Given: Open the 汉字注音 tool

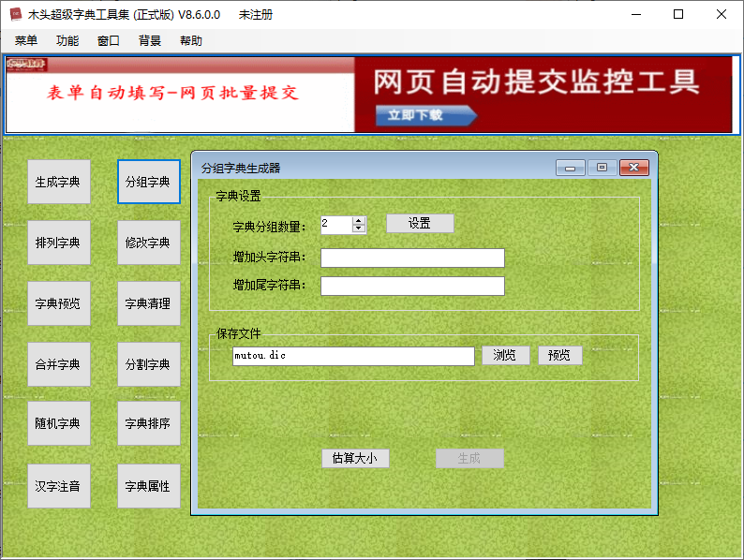Looking at the screenshot, I should pyautogui.click(x=59, y=486).
